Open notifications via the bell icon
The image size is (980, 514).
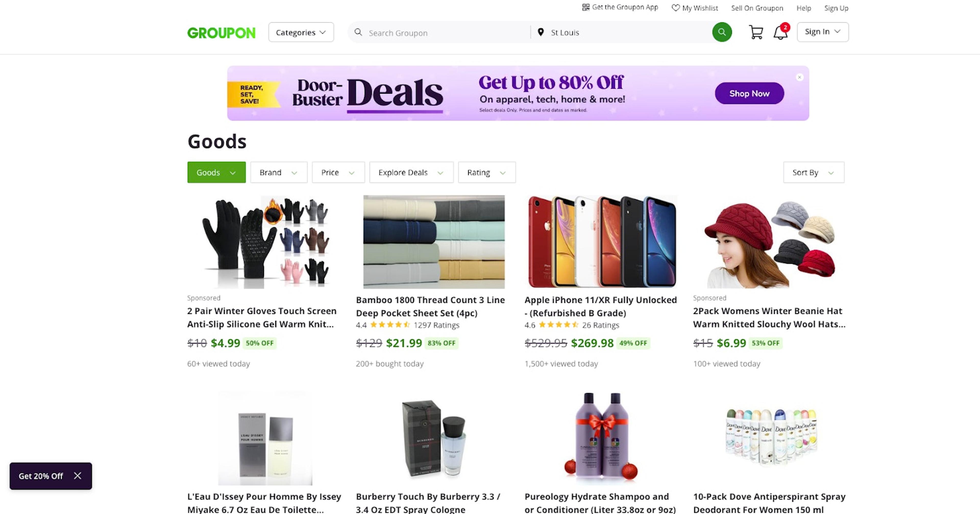coord(780,33)
